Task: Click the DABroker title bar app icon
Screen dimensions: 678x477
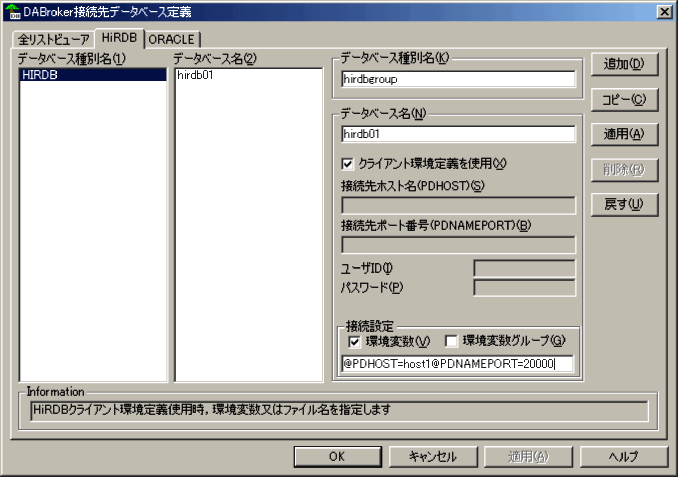Action: (13, 12)
